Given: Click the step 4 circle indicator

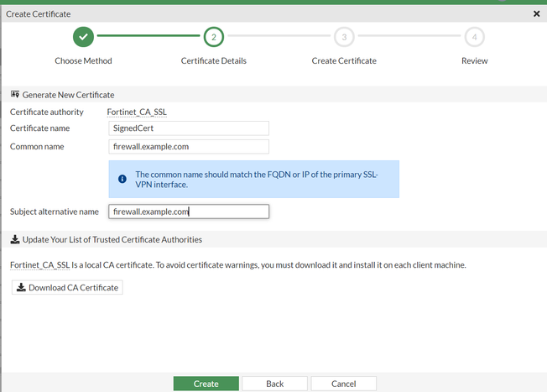Looking at the screenshot, I should (x=474, y=37).
